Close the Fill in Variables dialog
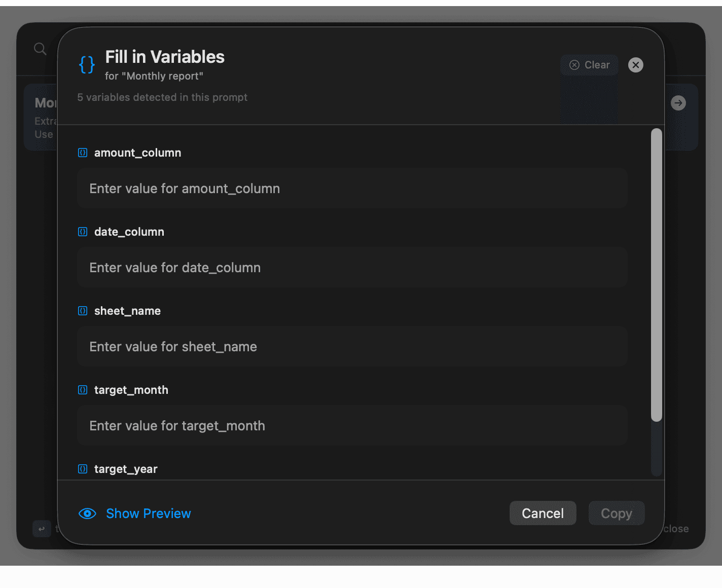The image size is (722, 588). (636, 65)
